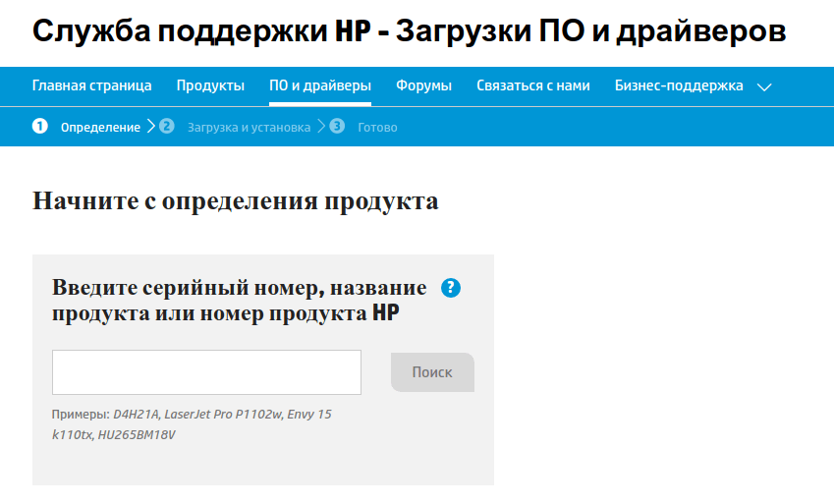Click the arrow after Загрузка и установка
Screen dimensions: 834x504
coord(321,127)
